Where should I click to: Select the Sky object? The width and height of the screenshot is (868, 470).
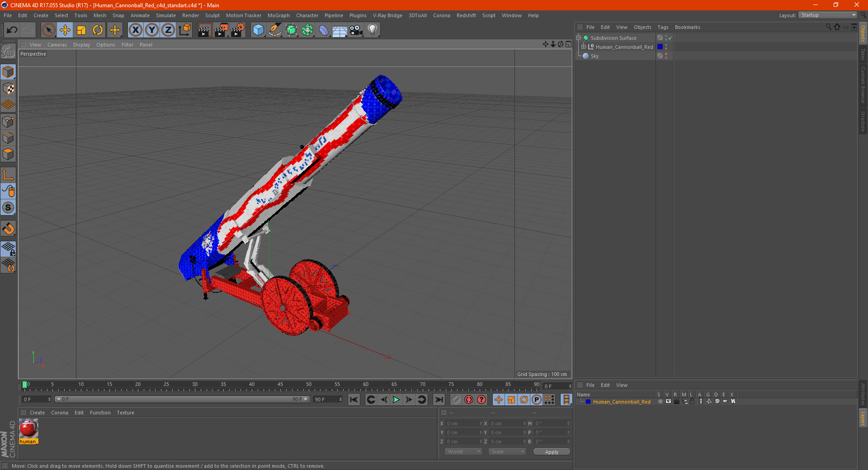[x=594, y=56]
